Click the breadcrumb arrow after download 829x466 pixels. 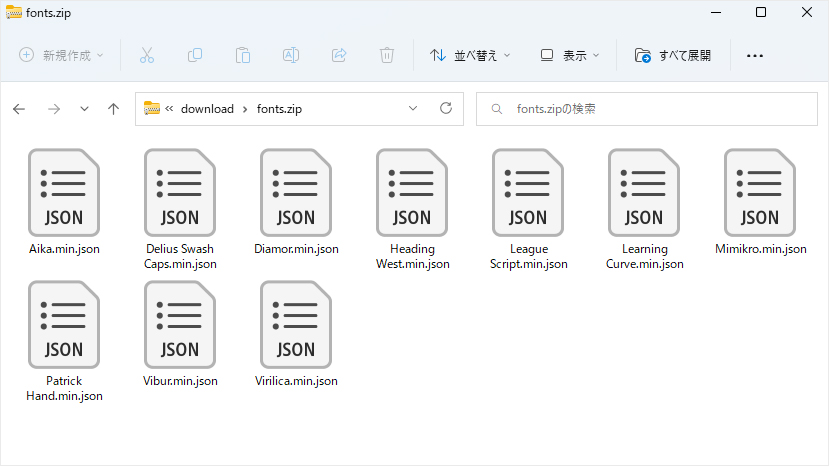click(245, 109)
